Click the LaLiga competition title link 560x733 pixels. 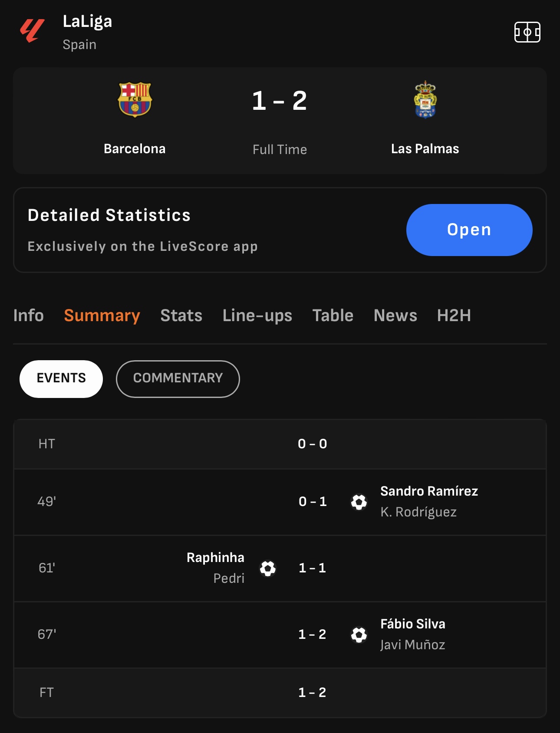click(88, 21)
